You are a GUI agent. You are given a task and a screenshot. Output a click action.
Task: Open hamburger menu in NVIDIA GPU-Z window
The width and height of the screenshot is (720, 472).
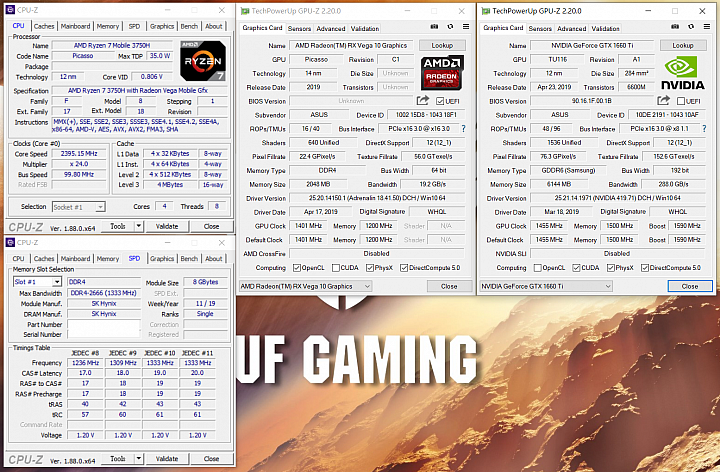[x=707, y=27]
